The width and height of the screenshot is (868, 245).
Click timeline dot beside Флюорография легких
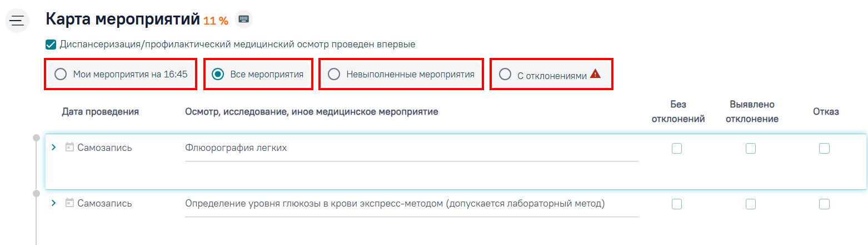[37, 138]
